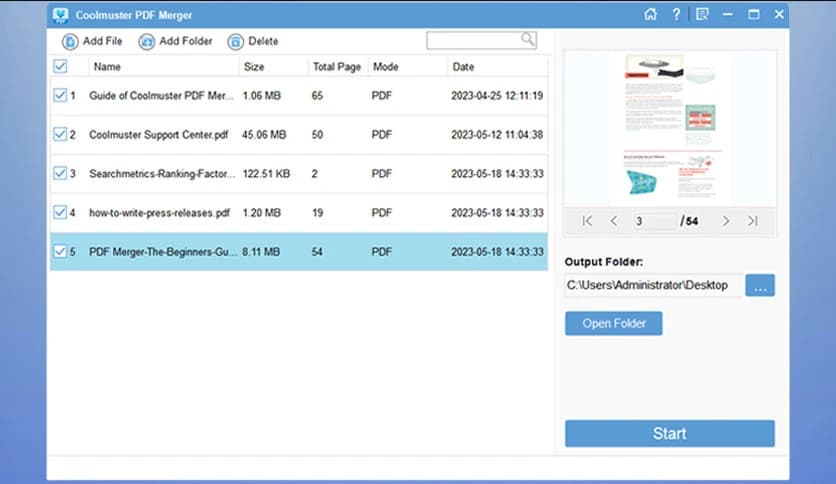Sort list by Total Page column

click(338, 67)
